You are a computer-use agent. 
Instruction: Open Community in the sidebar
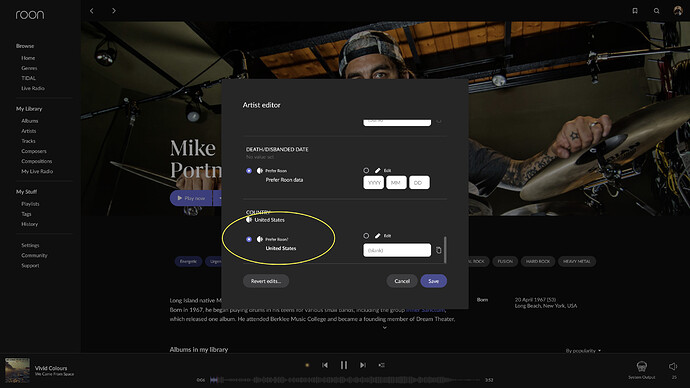pos(34,256)
